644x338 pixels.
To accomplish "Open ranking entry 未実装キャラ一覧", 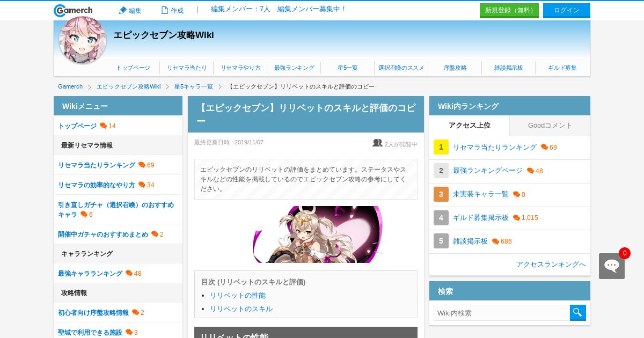I will (481, 195).
